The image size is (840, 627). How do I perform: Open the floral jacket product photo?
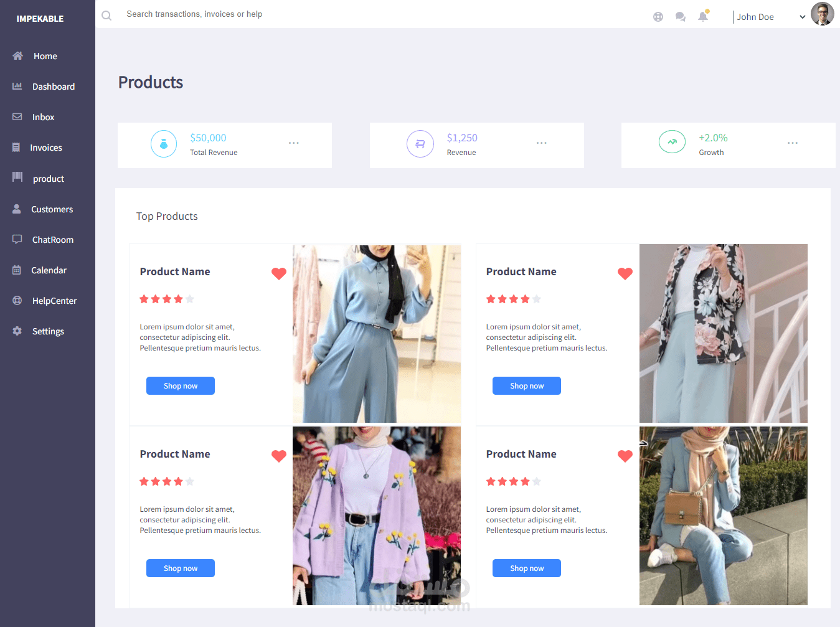click(724, 334)
